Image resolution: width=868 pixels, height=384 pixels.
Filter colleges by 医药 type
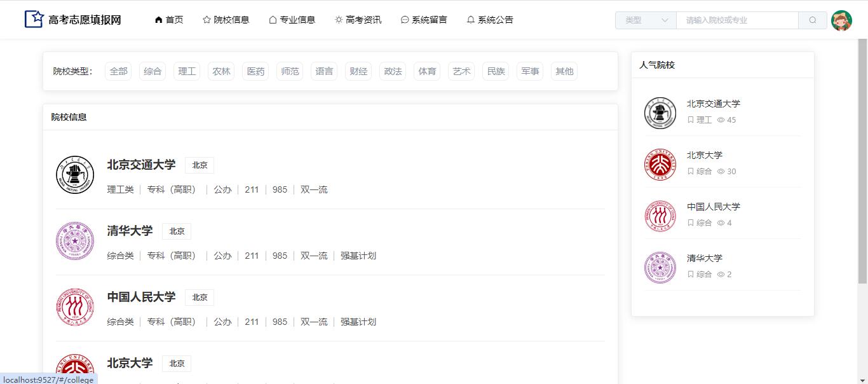(255, 71)
